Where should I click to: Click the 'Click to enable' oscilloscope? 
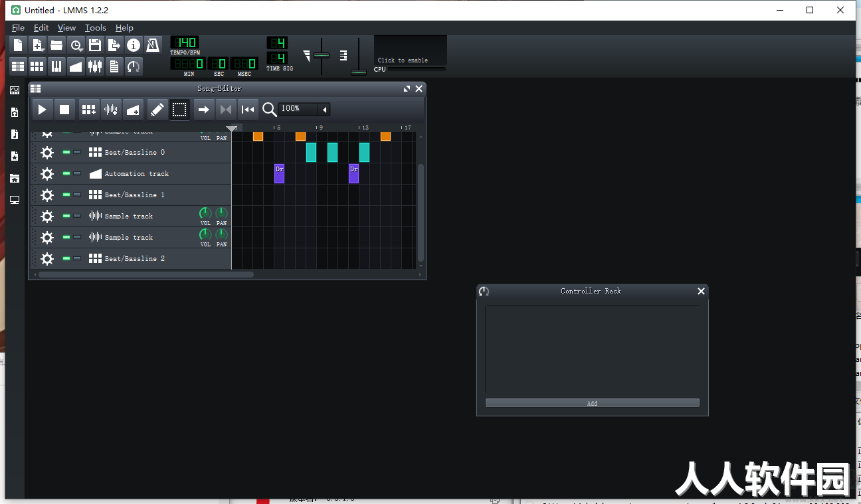coord(411,50)
